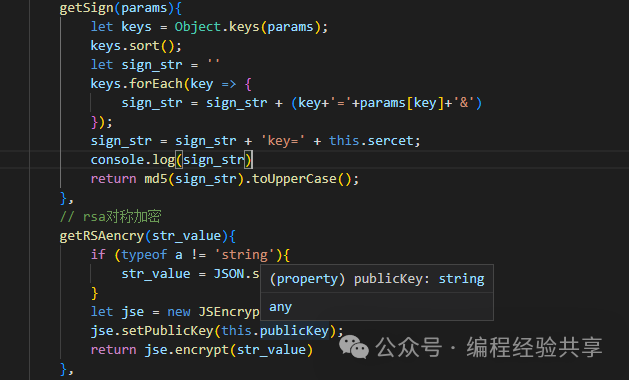Click 'setPublicKey' method call
629x380 pixels.
[x=167, y=331]
